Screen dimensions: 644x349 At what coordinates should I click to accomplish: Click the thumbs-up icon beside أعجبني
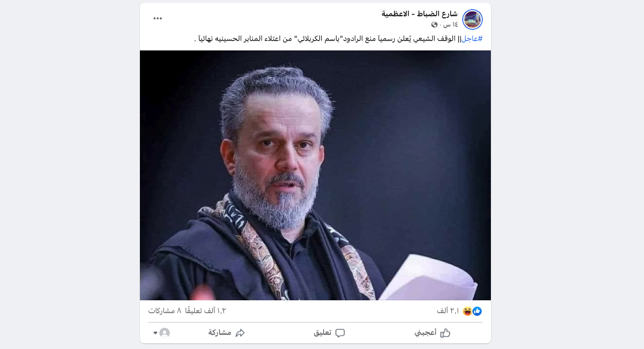(x=445, y=332)
